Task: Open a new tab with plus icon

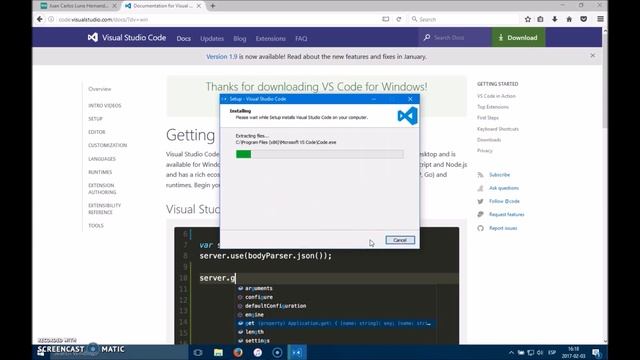Action: [x=213, y=6]
